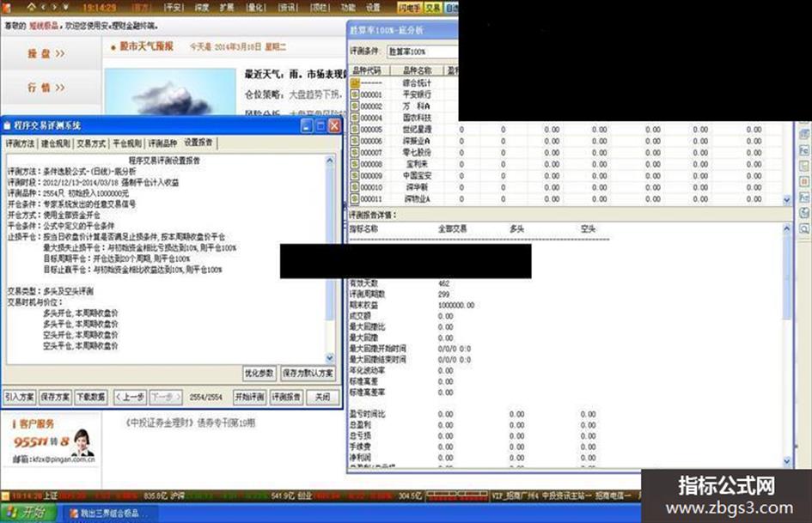The image size is (812, 523).
Task: Select the 万科A stock name cell
Action: point(417,106)
